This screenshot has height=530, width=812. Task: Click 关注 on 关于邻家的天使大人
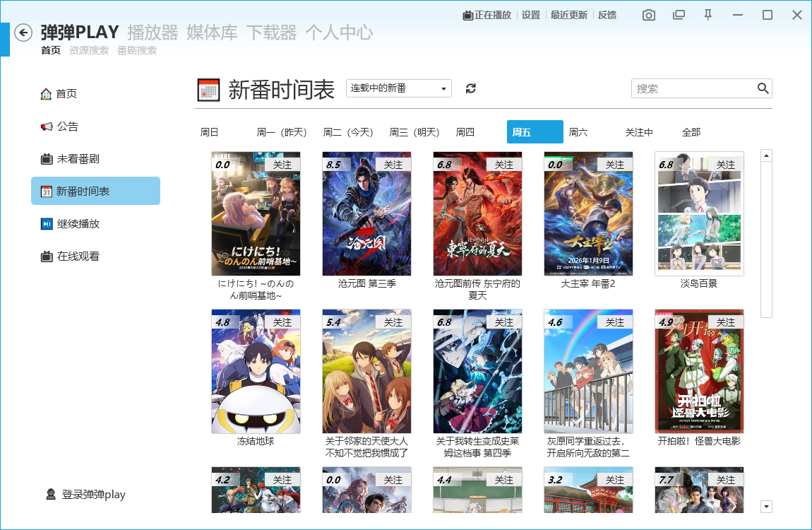pos(393,322)
